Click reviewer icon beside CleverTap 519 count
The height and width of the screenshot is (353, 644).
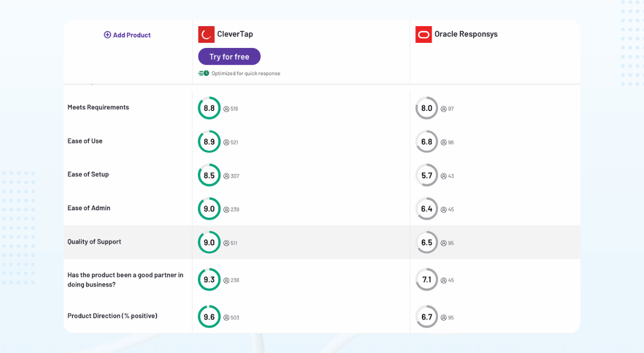226,109
